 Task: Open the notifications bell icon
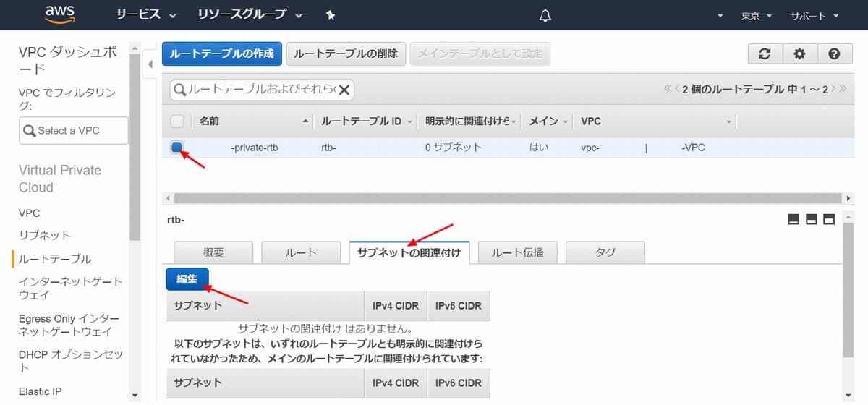(545, 15)
